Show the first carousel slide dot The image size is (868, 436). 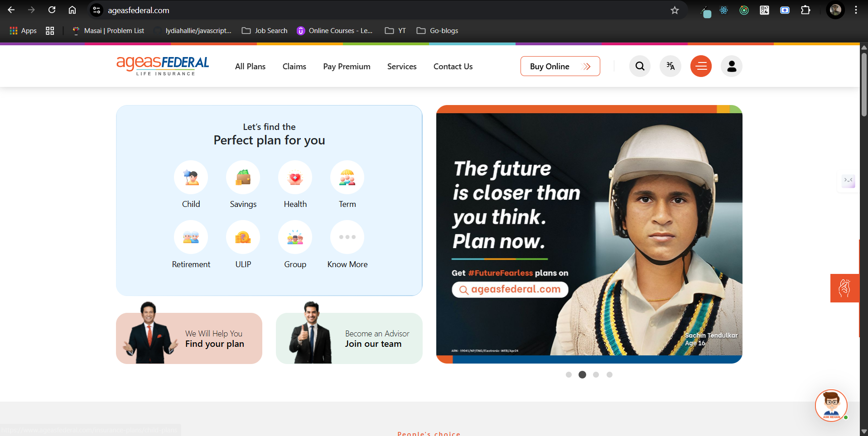[x=569, y=374]
